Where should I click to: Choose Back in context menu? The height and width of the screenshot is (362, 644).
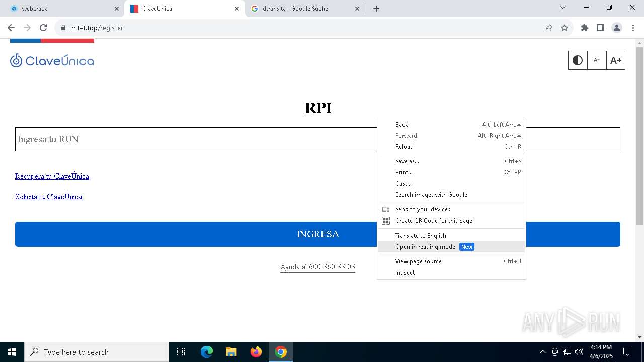click(451, 125)
